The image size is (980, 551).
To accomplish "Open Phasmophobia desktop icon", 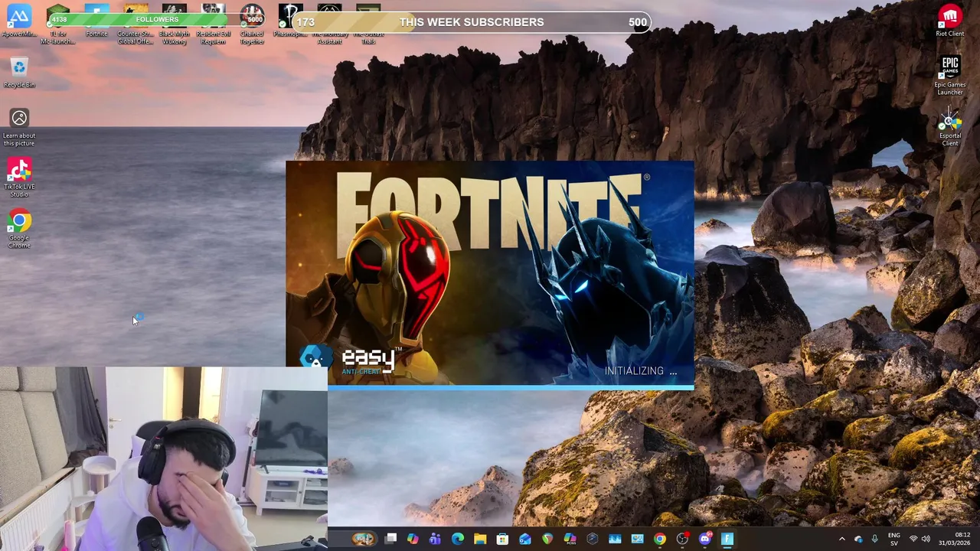I will pos(290,21).
